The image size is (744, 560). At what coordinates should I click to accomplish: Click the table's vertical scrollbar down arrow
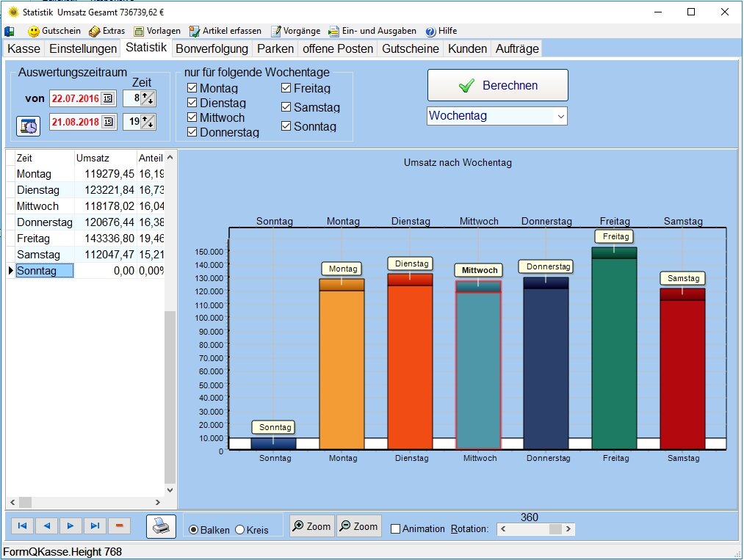click(170, 490)
